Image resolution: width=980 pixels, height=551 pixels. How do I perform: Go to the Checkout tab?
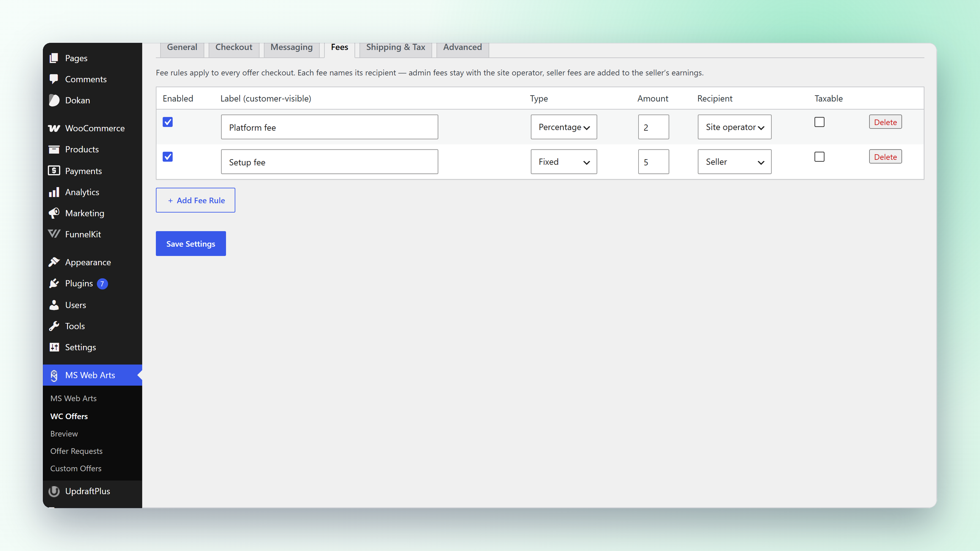click(x=234, y=47)
